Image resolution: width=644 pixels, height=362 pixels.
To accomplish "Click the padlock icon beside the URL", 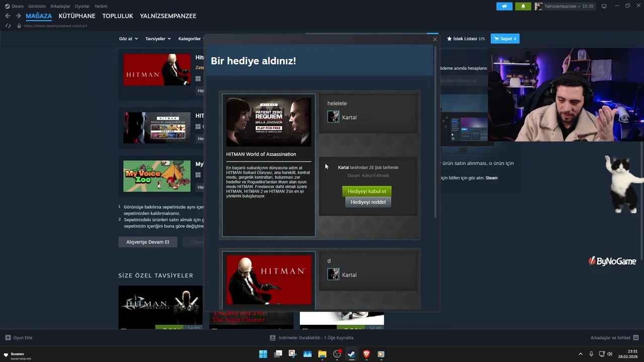I will (x=19, y=26).
